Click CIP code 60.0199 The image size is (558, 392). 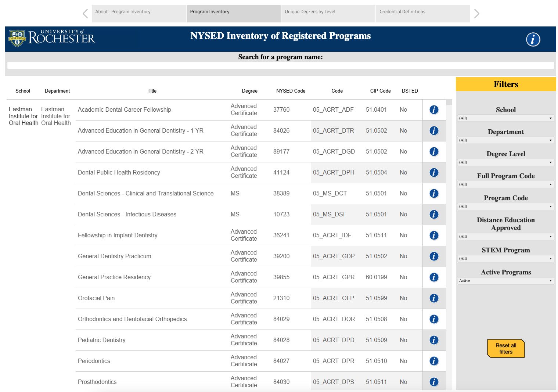376,277
